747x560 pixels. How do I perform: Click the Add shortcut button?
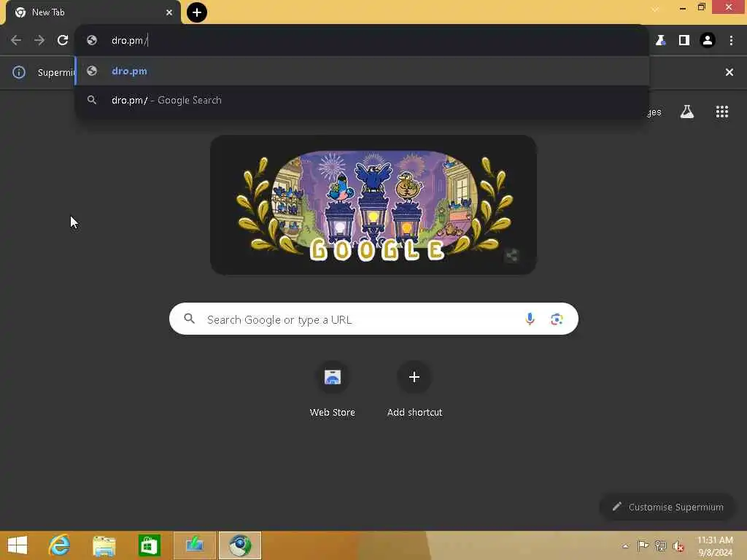(x=414, y=391)
